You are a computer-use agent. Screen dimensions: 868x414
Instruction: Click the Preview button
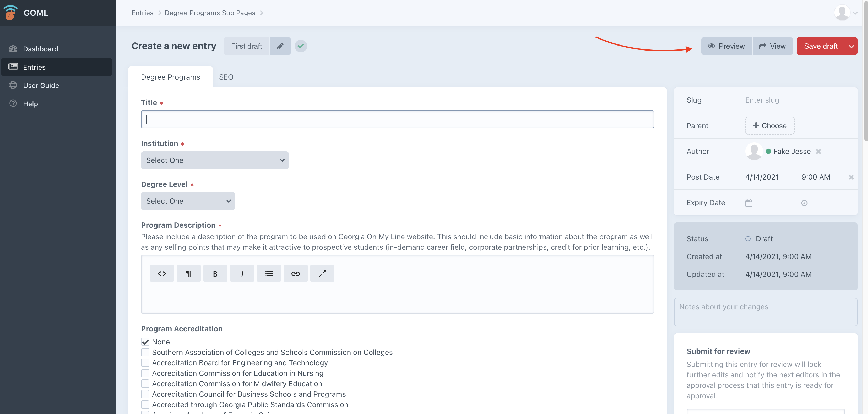click(726, 46)
